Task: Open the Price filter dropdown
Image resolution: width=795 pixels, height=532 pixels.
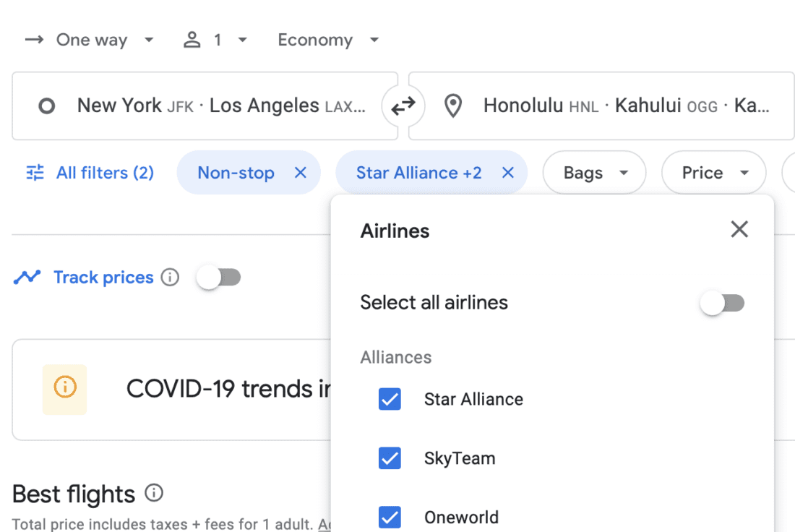Action: (714, 173)
